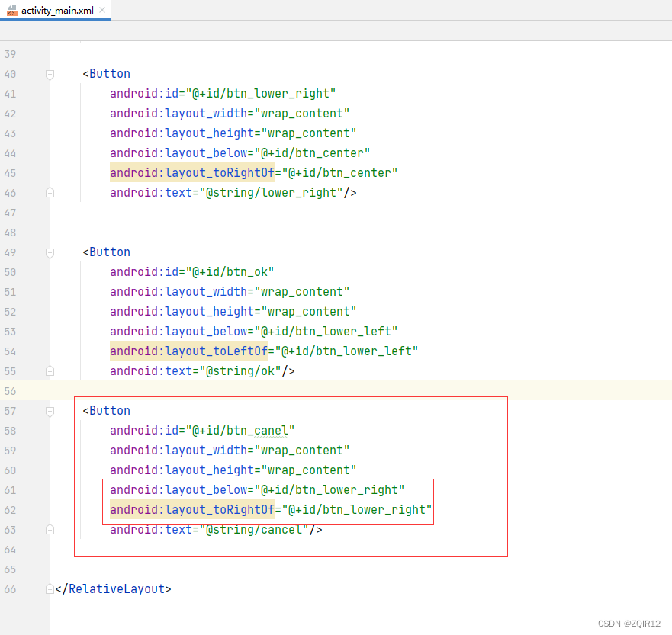Screen dimensions: 672x635
Task: Click line number 62 in the gutter
Action: click(x=10, y=509)
